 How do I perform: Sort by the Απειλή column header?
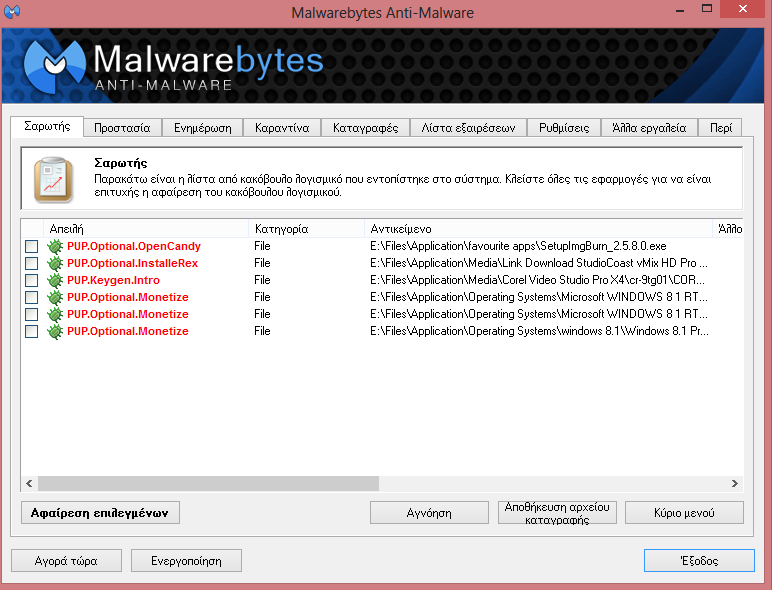(x=146, y=229)
